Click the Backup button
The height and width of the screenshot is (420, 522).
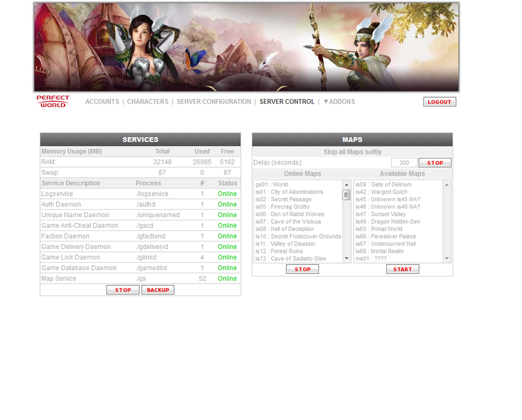[x=158, y=290]
